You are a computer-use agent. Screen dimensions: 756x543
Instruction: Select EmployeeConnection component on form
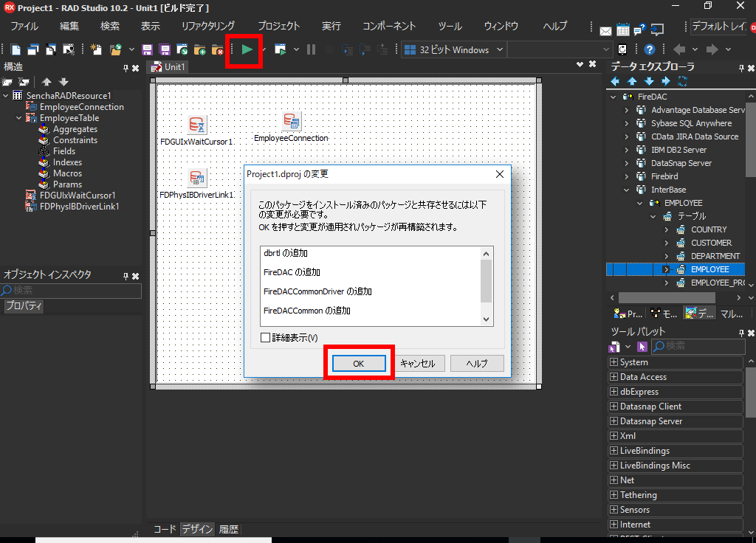point(292,120)
